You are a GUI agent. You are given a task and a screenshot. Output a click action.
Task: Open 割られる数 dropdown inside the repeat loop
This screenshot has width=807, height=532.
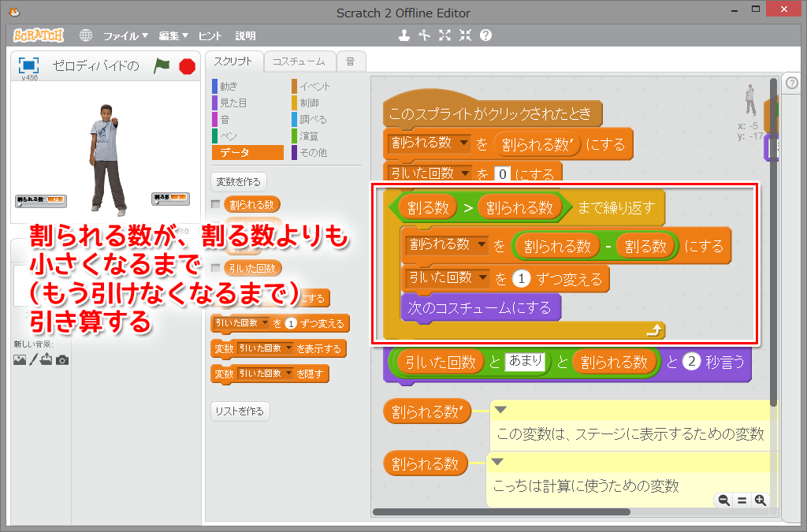coord(482,244)
